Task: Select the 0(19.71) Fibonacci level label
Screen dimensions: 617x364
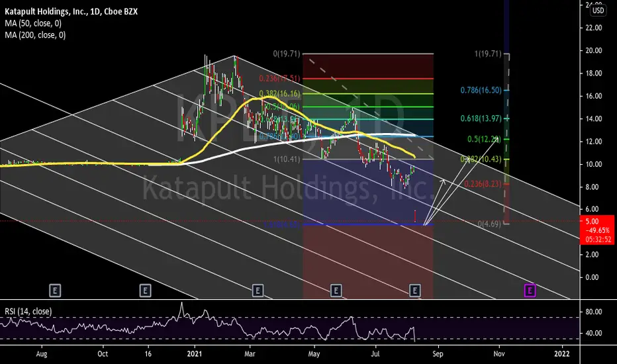Action: pos(287,54)
